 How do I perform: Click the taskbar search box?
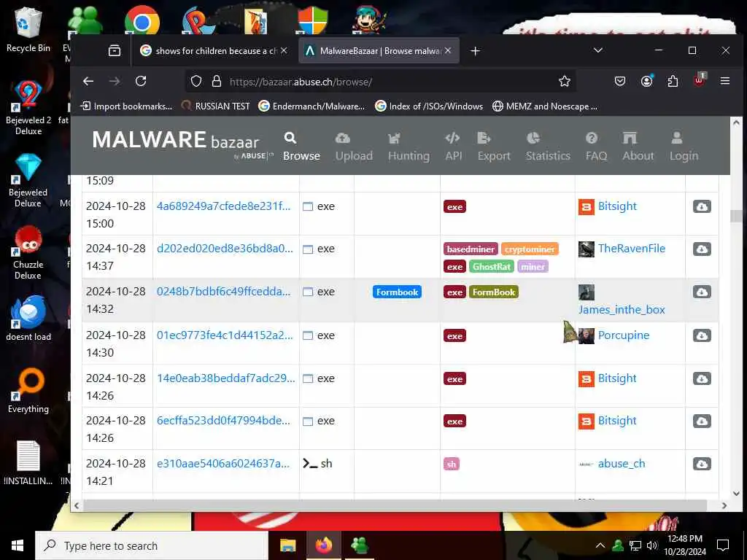pyautogui.click(x=152, y=545)
